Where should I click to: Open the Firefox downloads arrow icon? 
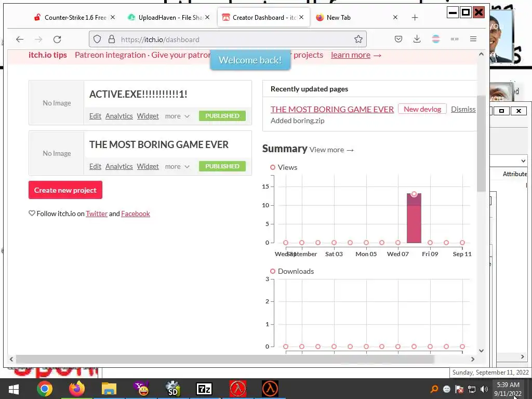coord(417,39)
